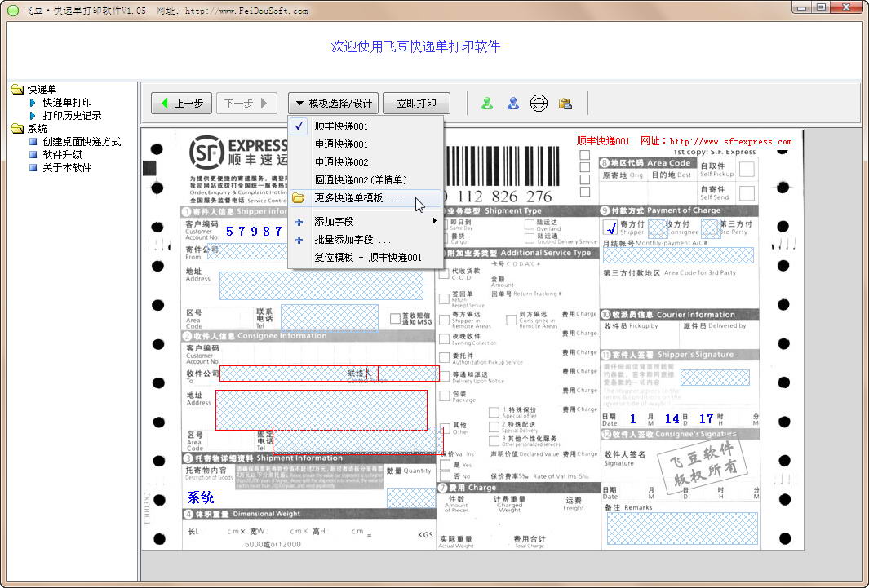The width and height of the screenshot is (869, 588).
Task: Click the hatched 第三方付 3rd Party box
Action: pyautogui.click(x=710, y=228)
